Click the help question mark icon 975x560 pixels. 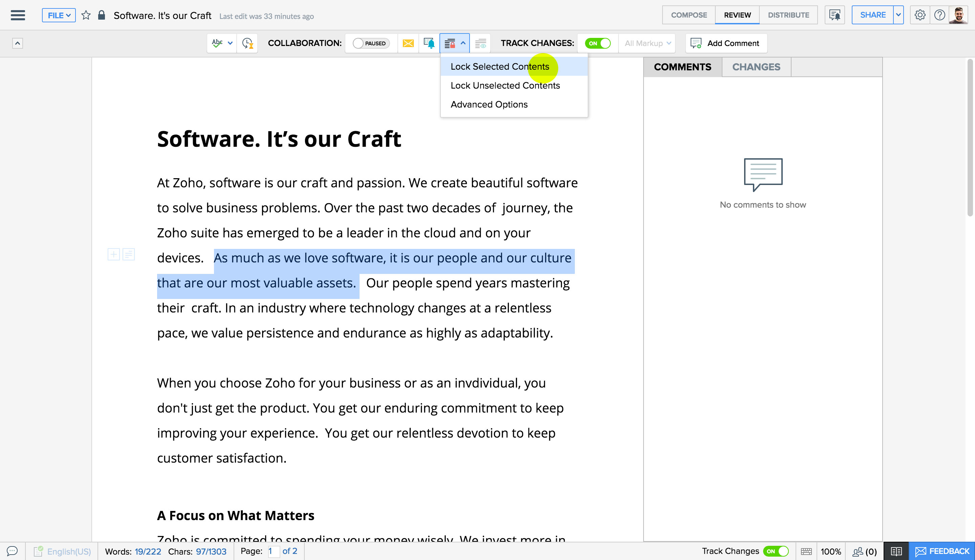pyautogui.click(x=939, y=15)
